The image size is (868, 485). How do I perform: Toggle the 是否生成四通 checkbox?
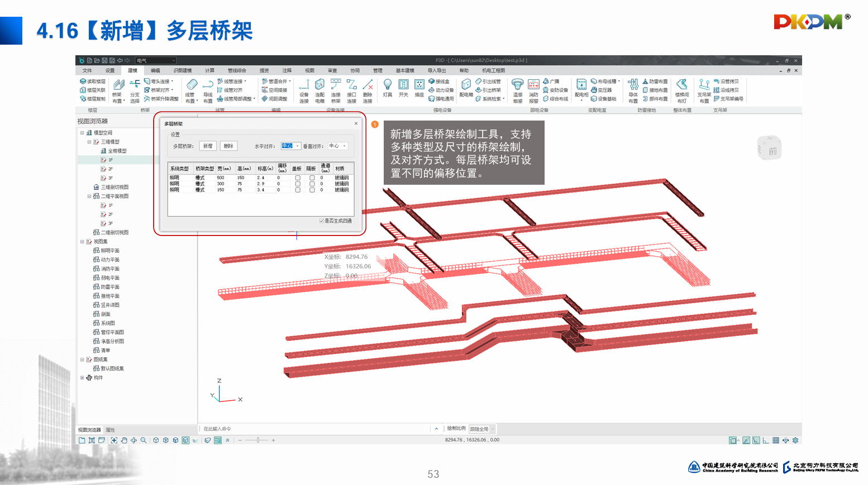pos(322,221)
